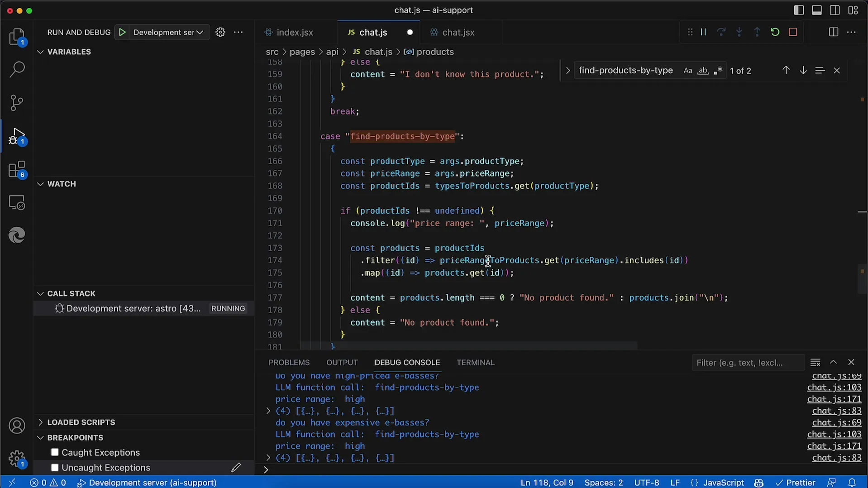Open the Accounts menu icon
Screen dimensions: 868x488
coord(17,426)
